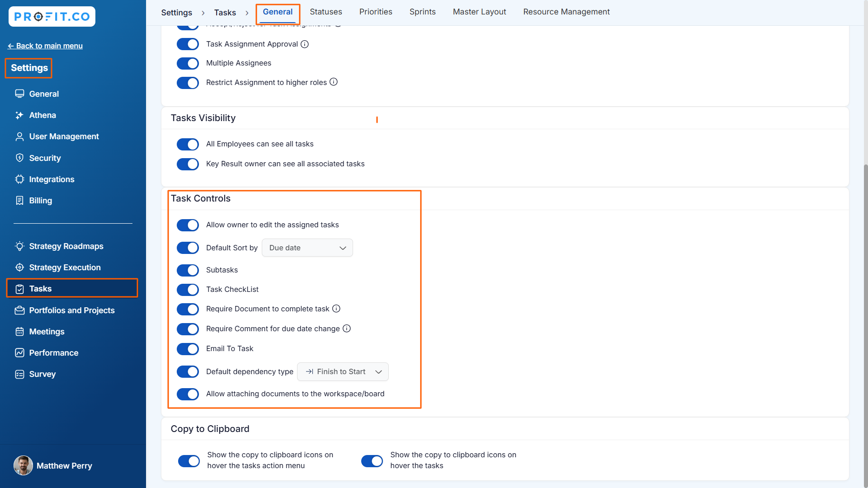The height and width of the screenshot is (488, 868).
Task: Click info icon beside Restrict Assignment to higher roles
Action: (x=334, y=82)
